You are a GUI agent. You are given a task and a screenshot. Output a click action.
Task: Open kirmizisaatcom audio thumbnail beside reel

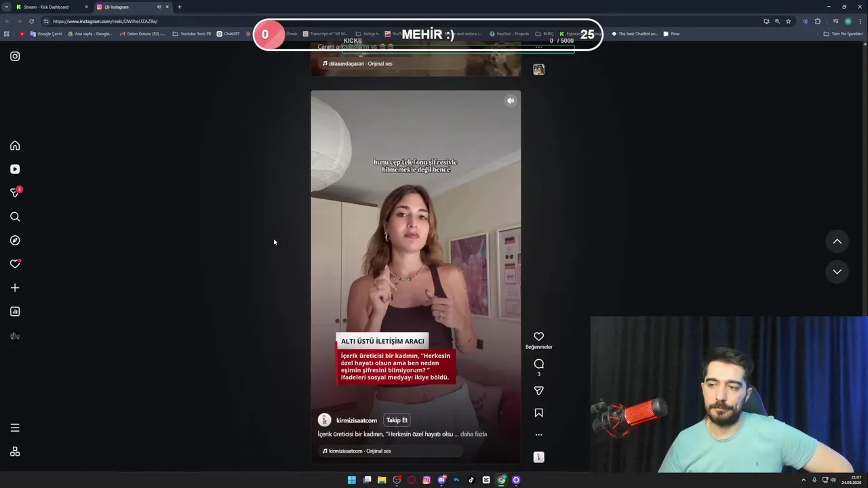point(538,457)
